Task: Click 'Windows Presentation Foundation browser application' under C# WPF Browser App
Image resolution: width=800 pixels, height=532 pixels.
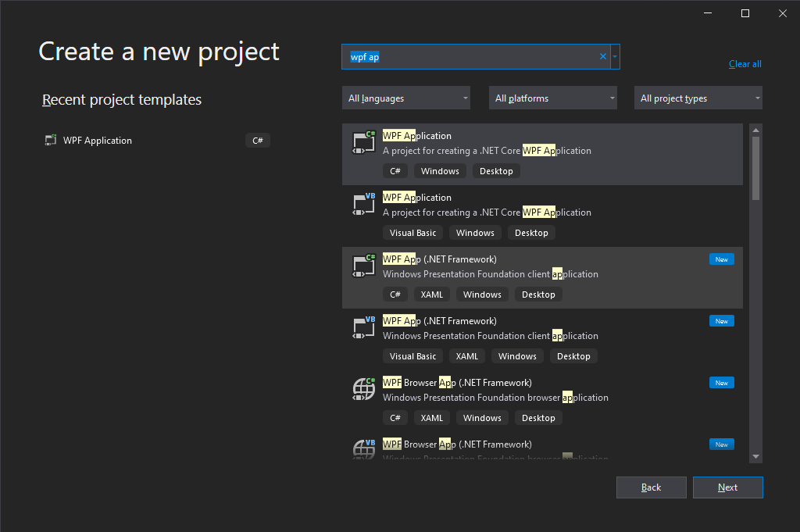Action: point(495,398)
